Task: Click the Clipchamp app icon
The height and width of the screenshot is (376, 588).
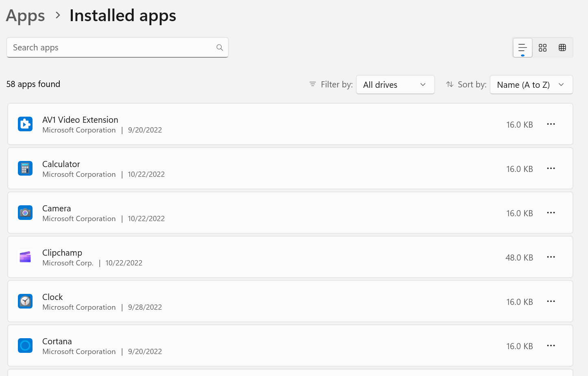Action: pos(25,257)
